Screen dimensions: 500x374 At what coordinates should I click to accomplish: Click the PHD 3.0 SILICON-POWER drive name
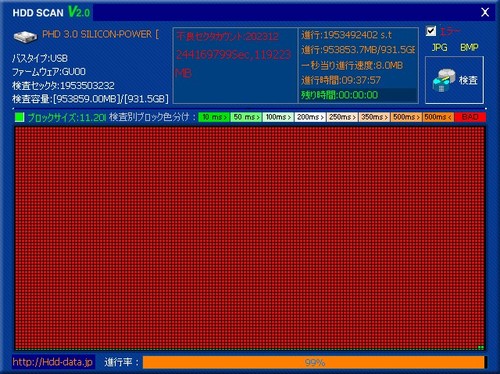(x=100, y=34)
